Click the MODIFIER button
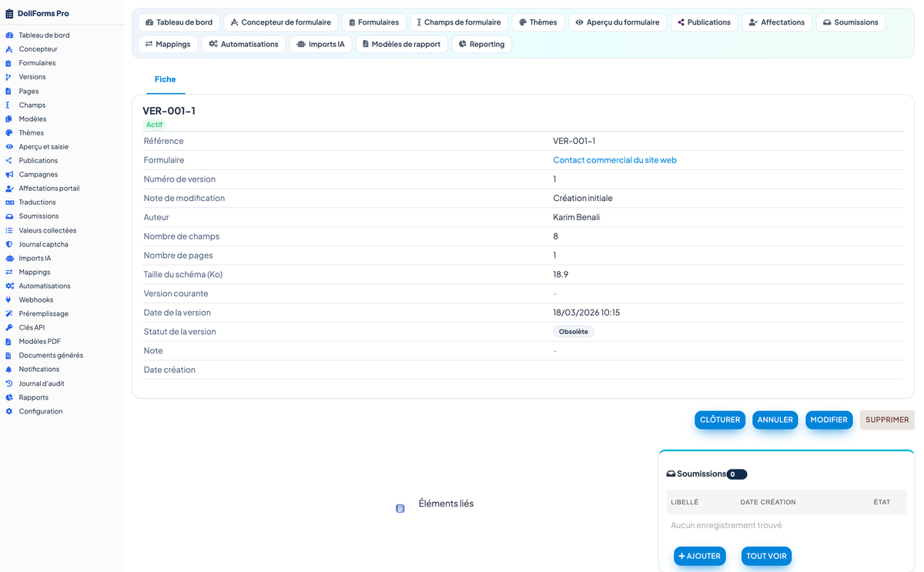Viewport: 924px width, 572px height. [x=829, y=420]
